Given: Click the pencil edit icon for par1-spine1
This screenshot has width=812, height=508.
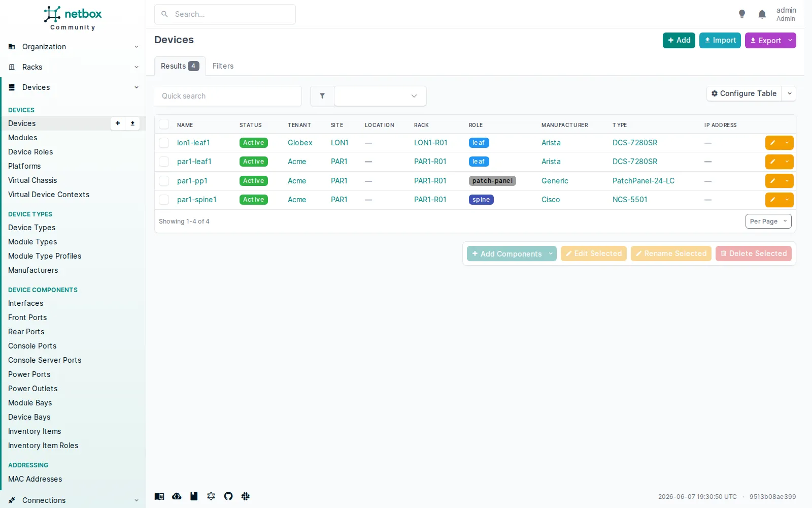Looking at the screenshot, I should (x=773, y=200).
